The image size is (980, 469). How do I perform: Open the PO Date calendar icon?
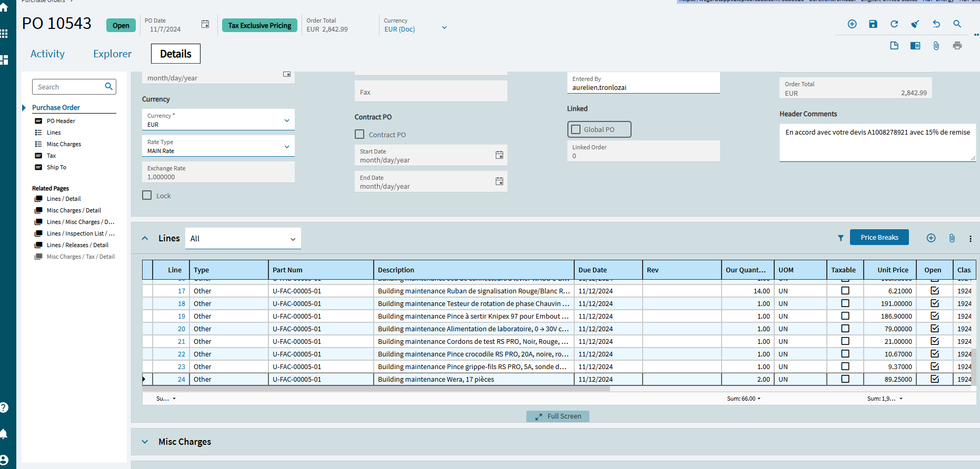pyautogui.click(x=205, y=24)
